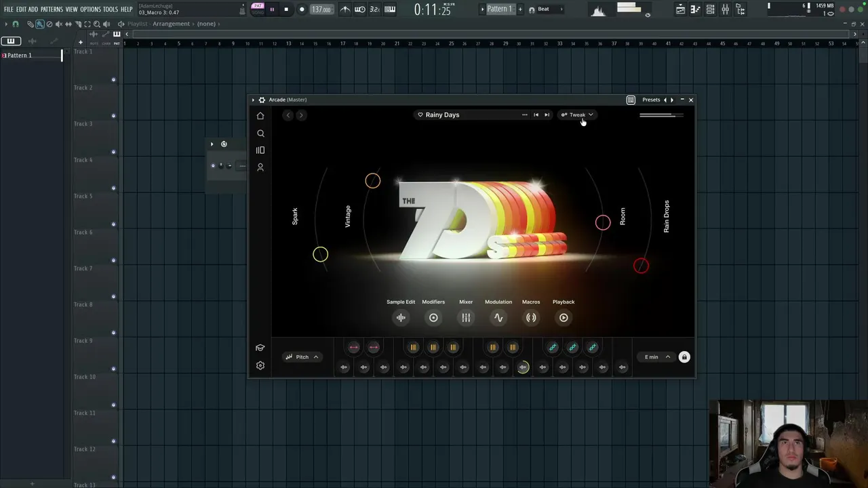Open FL Studio Playlist view button
Viewport: 868px width, 488px height.
pyautogui.click(x=681, y=9)
